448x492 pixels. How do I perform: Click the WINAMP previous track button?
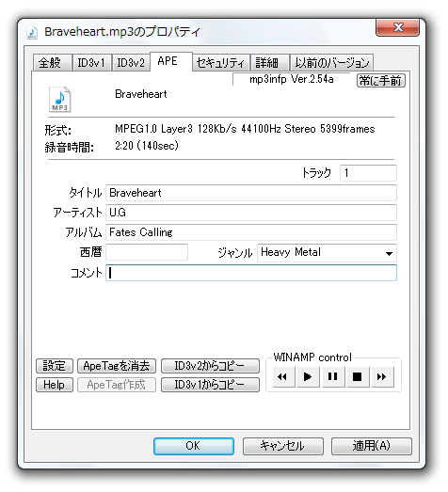(283, 376)
